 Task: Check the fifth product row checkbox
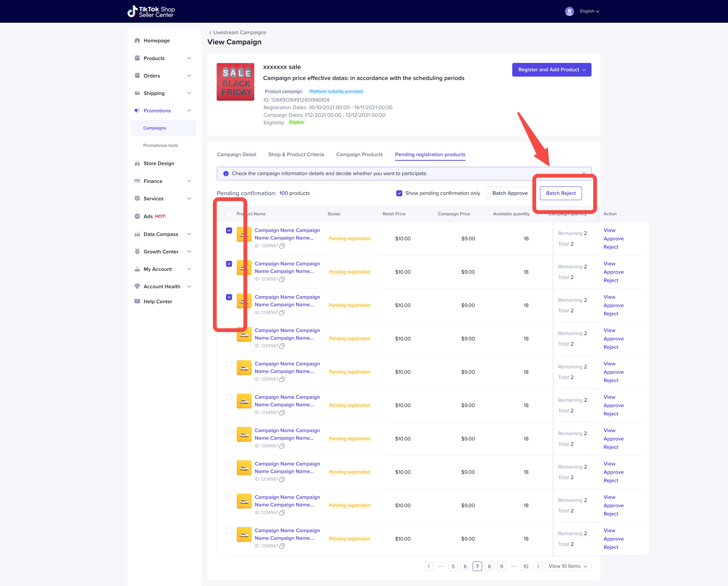(x=229, y=364)
